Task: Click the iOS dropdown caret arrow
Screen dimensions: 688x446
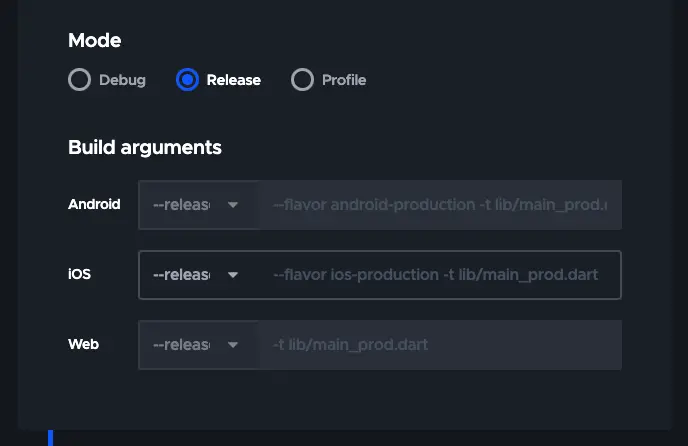Action: pyautogui.click(x=233, y=275)
